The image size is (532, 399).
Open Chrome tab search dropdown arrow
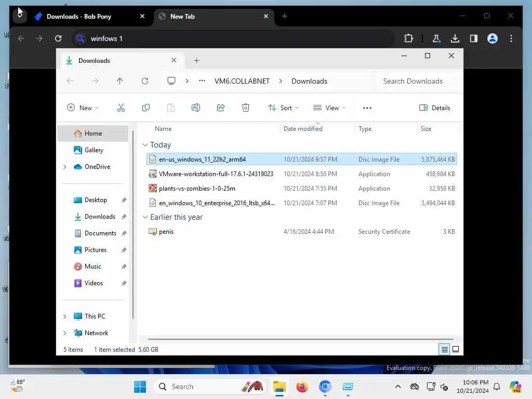tap(20, 16)
